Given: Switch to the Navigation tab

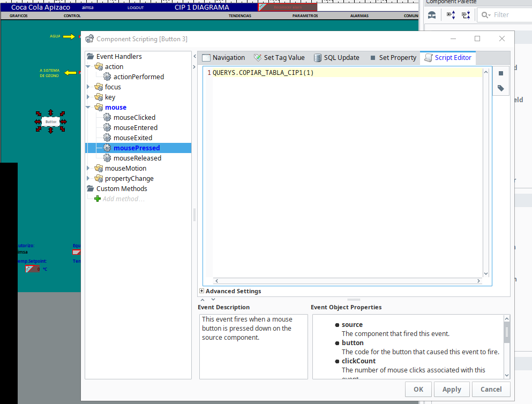Looking at the screenshot, I should point(223,58).
